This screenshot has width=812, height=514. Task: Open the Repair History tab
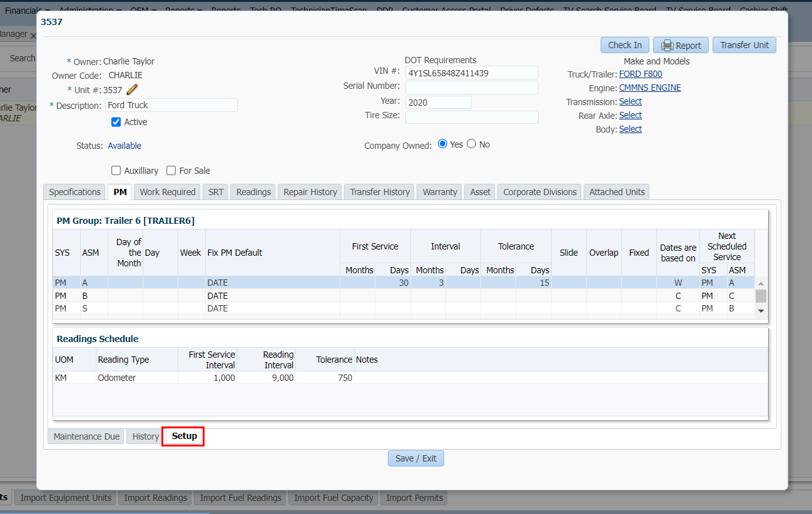(x=310, y=192)
